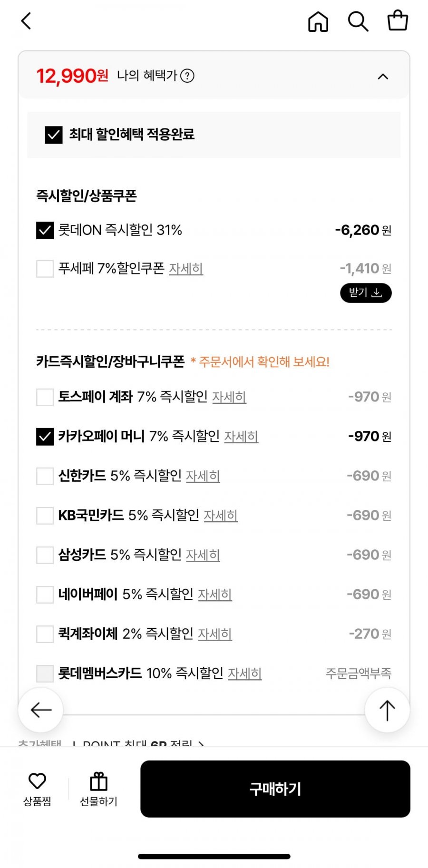Open 자세히 link for 카카오페이 머니
The height and width of the screenshot is (868, 428).
tap(241, 436)
